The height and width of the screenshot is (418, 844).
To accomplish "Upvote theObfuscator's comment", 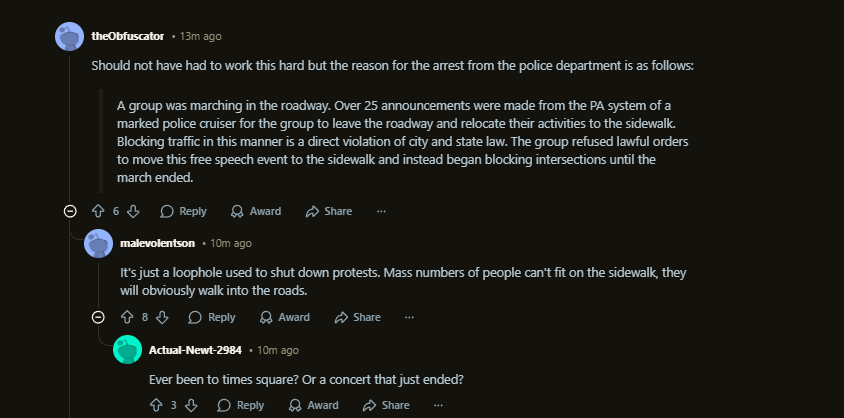I will (x=98, y=211).
